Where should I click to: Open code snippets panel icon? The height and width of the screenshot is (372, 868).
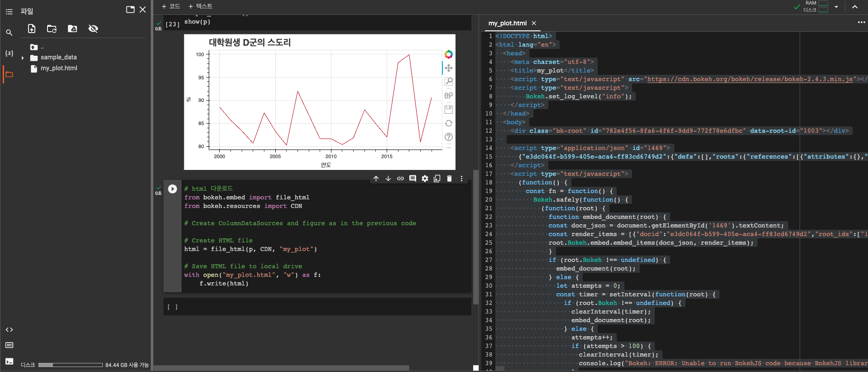[x=9, y=329]
